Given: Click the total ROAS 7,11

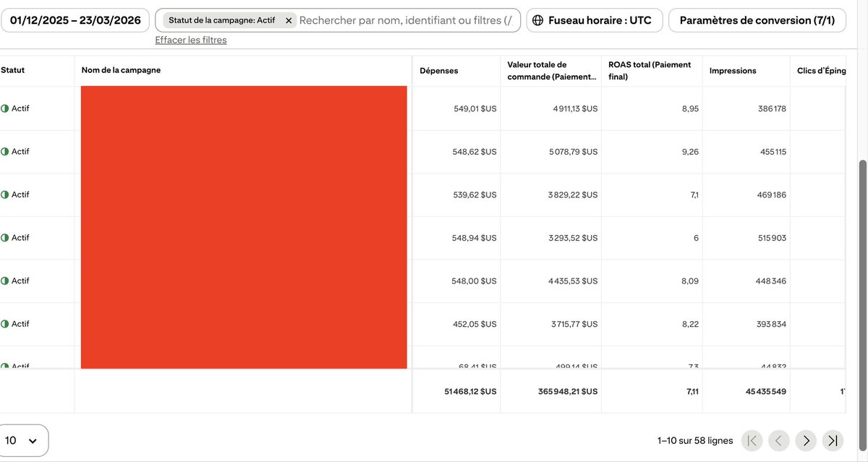Looking at the screenshot, I should [692, 391].
